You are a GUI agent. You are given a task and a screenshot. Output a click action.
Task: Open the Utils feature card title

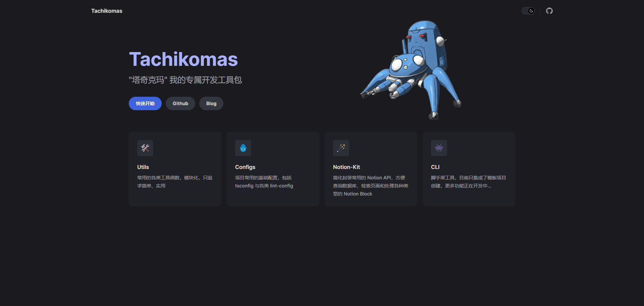pyautogui.click(x=143, y=167)
